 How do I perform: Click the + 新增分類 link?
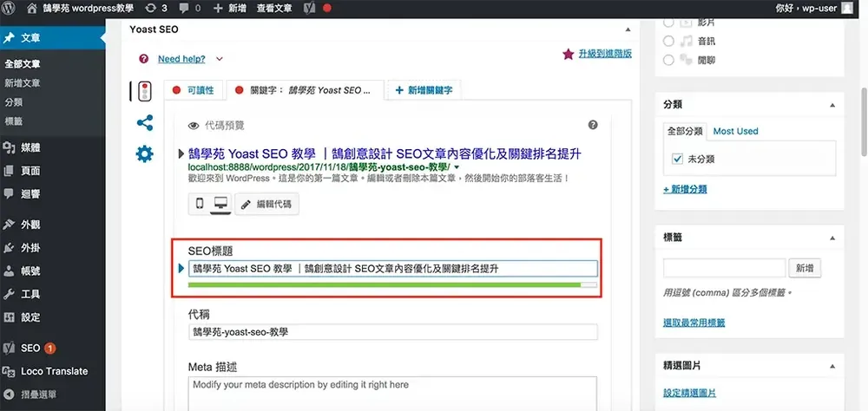point(686,189)
